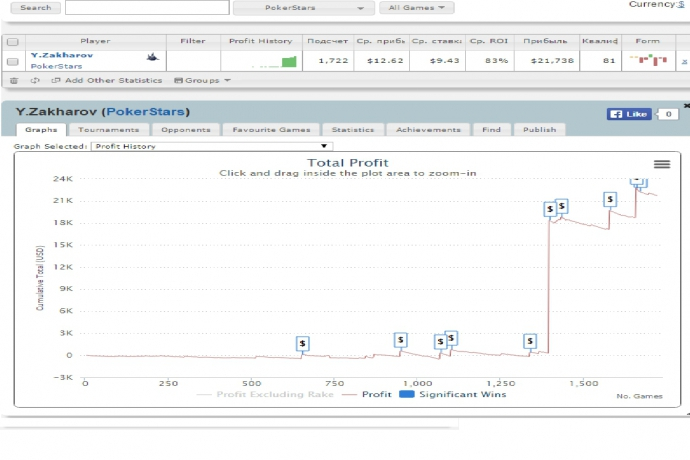
Task: Click the Facebook Like button
Action: (629, 114)
